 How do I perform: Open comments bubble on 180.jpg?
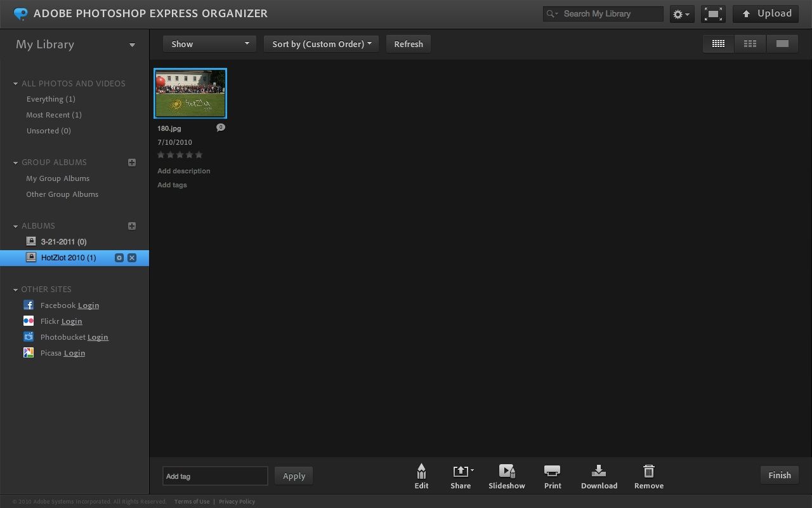pos(221,128)
